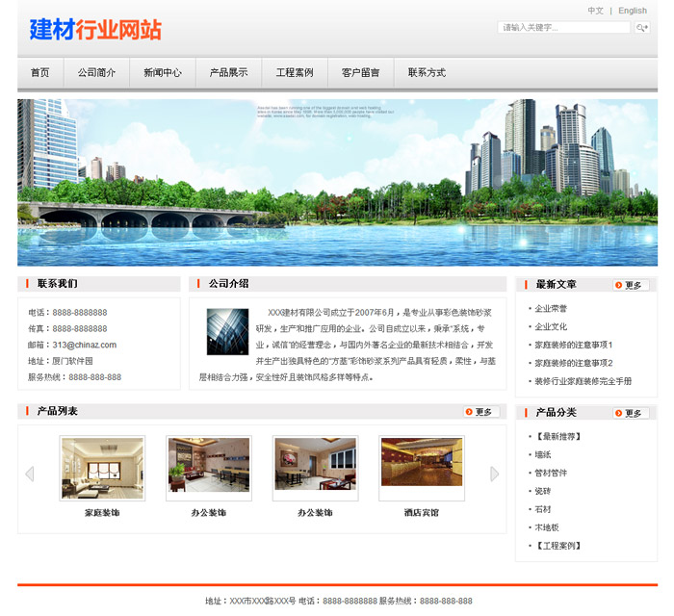
Task: Open the 酒店宾馆 product thumbnail
Action: coord(422,469)
